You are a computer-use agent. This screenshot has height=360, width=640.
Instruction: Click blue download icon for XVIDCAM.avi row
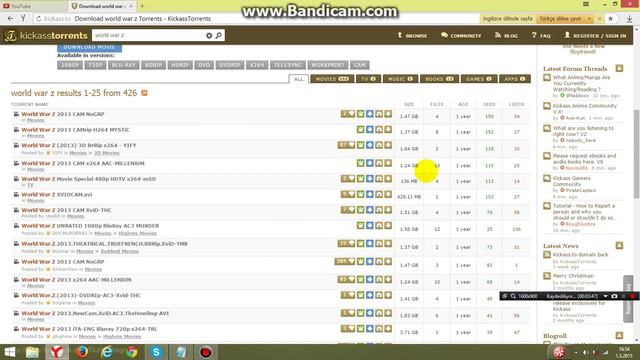tap(370, 194)
